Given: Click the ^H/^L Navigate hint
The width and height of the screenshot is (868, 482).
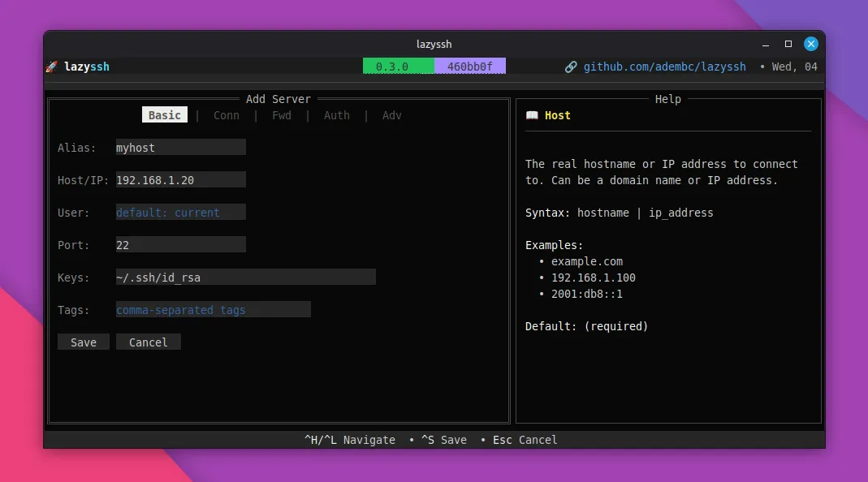Looking at the screenshot, I should pyautogui.click(x=350, y=440).
